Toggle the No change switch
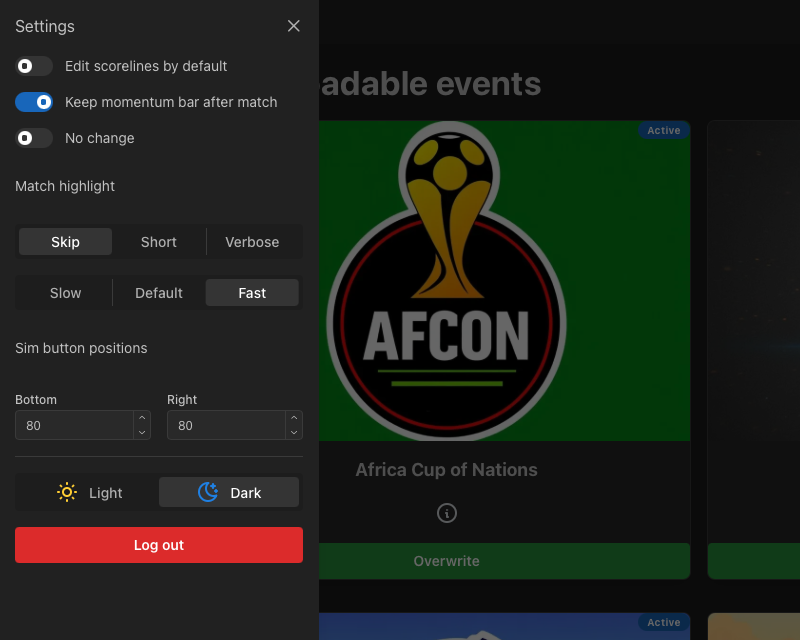The width and height of the screenshot is (800, 640). [x=34, y=138]
